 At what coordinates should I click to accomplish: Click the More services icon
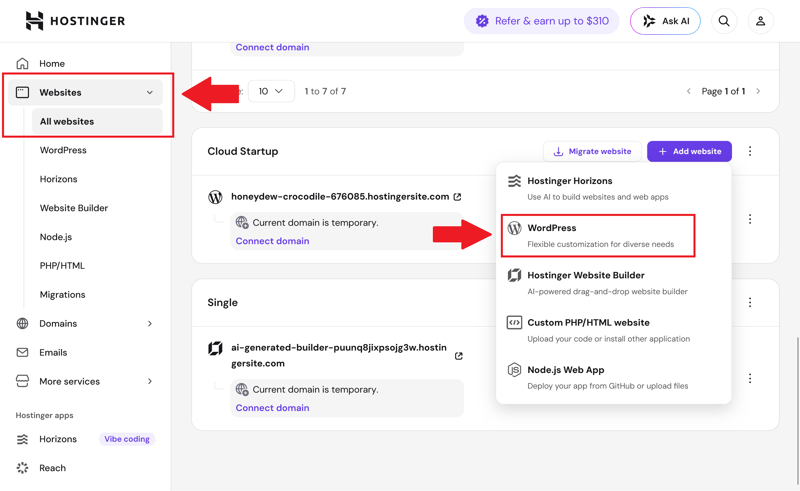[x=22, y=381]
